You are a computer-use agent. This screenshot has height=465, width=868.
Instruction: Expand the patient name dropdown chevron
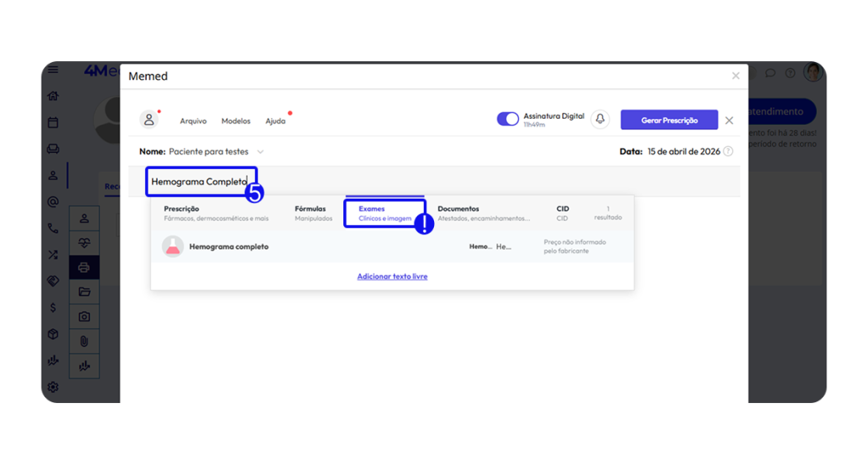pos(260,152)
